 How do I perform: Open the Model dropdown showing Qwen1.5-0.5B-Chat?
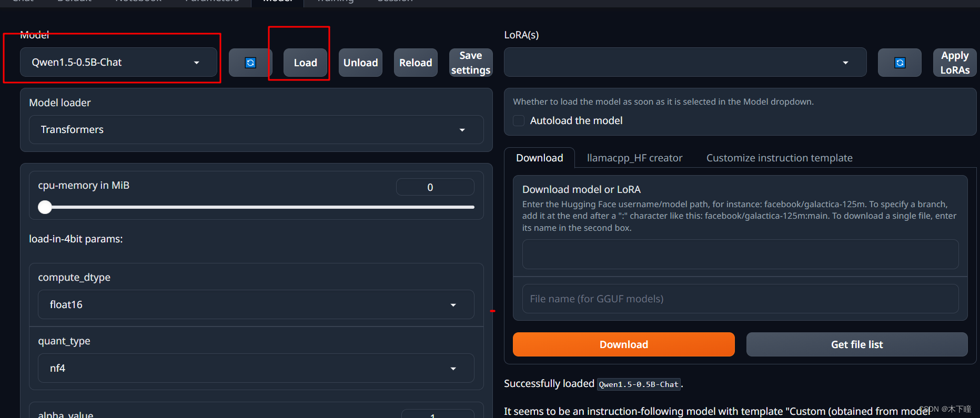coord(118,62)
